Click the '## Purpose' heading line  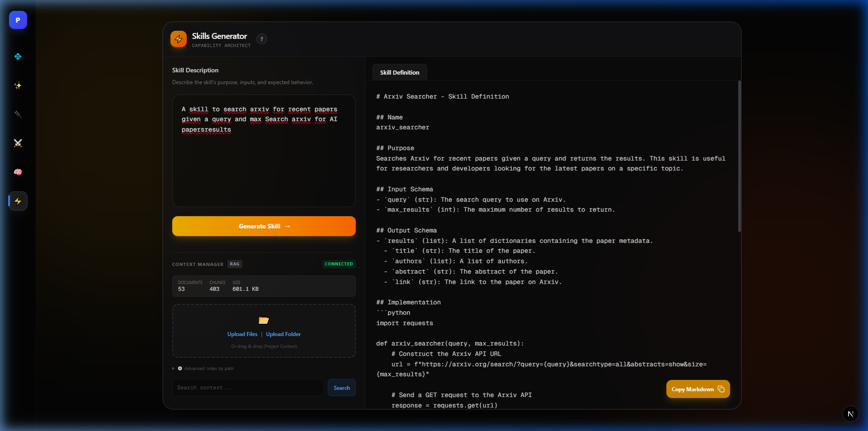coord(395,148)
